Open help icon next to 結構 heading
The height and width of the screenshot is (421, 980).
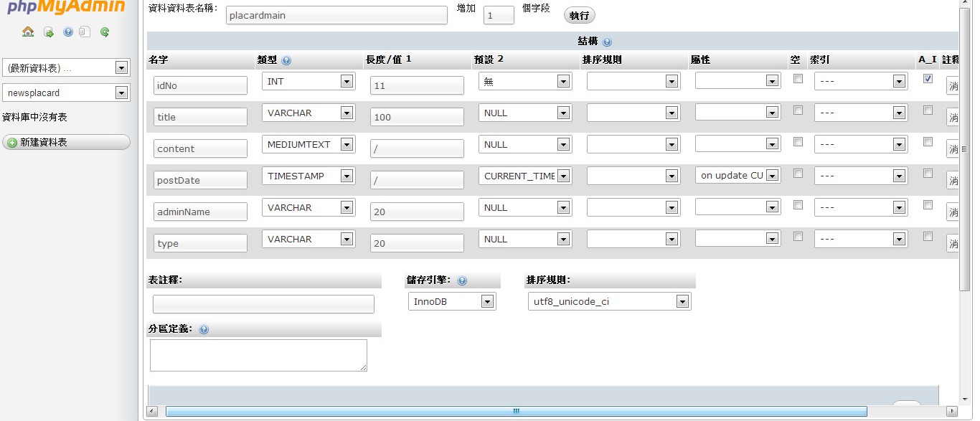click(608, 42)
